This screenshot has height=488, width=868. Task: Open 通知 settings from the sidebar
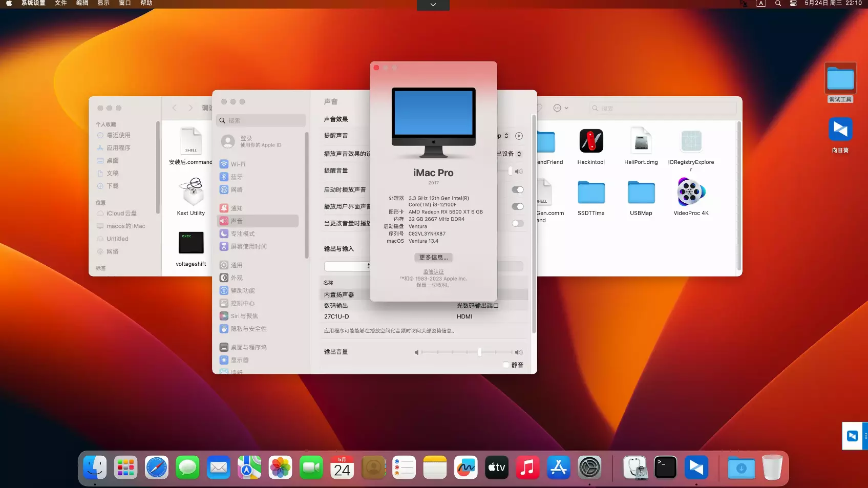click(237, 207)
